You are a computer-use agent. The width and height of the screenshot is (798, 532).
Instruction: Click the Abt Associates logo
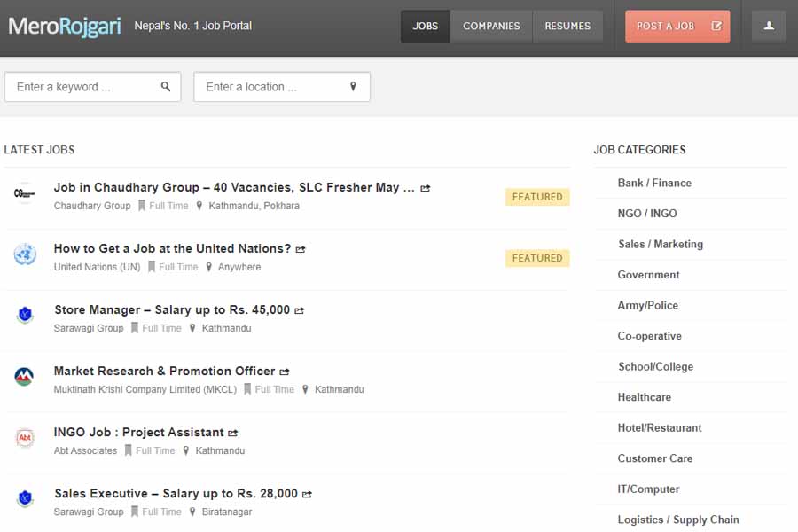pyautogui.click(x=25, y=439)
